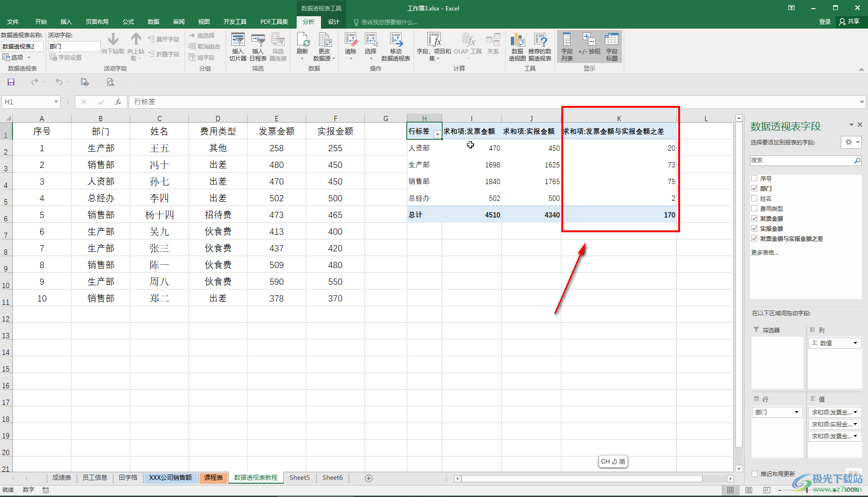Click the horizontal scrollbar
Screen dimensions: 868x497
[581, 478]
